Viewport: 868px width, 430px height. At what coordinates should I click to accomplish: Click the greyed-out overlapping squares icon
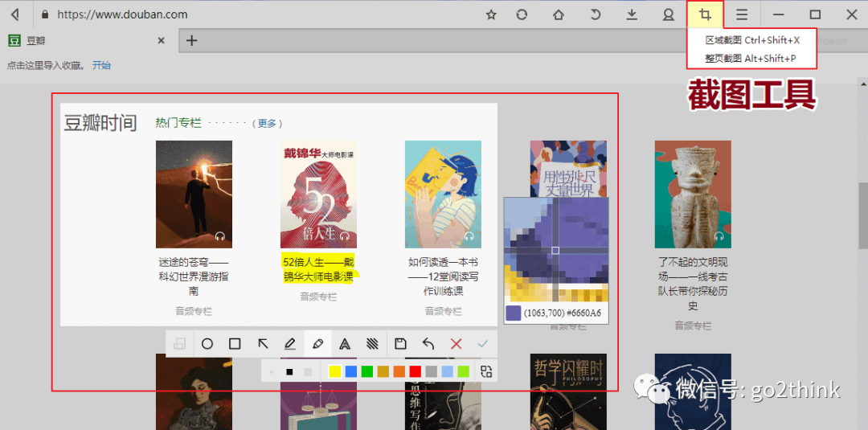179,344
